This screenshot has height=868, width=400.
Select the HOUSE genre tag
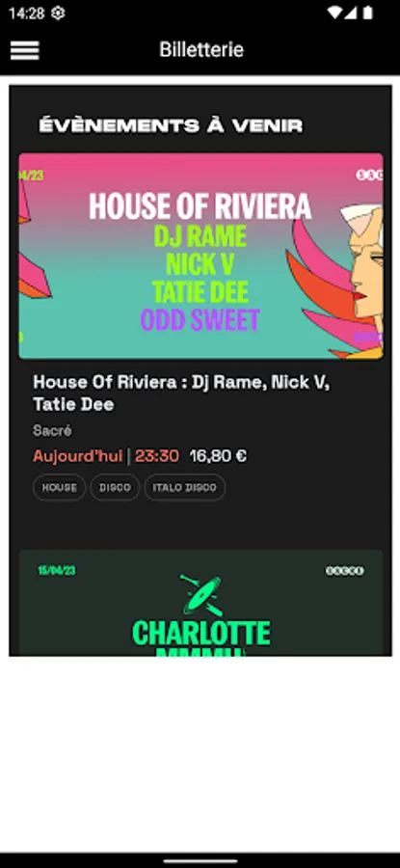pos(59,488)
